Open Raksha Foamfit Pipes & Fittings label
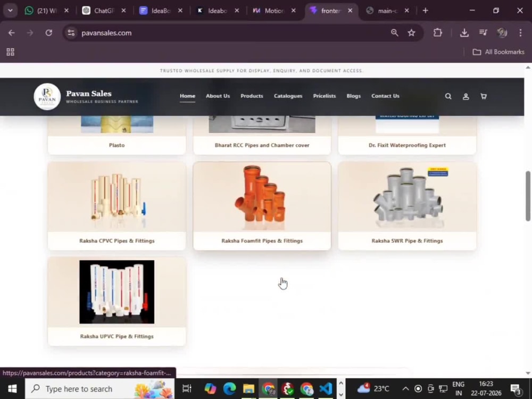The width and height of the screenshot is (532, 399). point(262,241)
